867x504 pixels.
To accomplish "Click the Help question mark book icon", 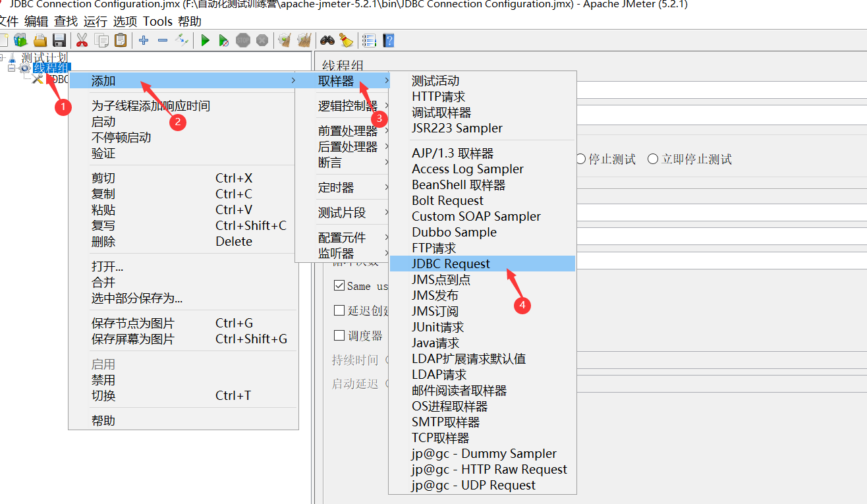I will tap(389, 40).
